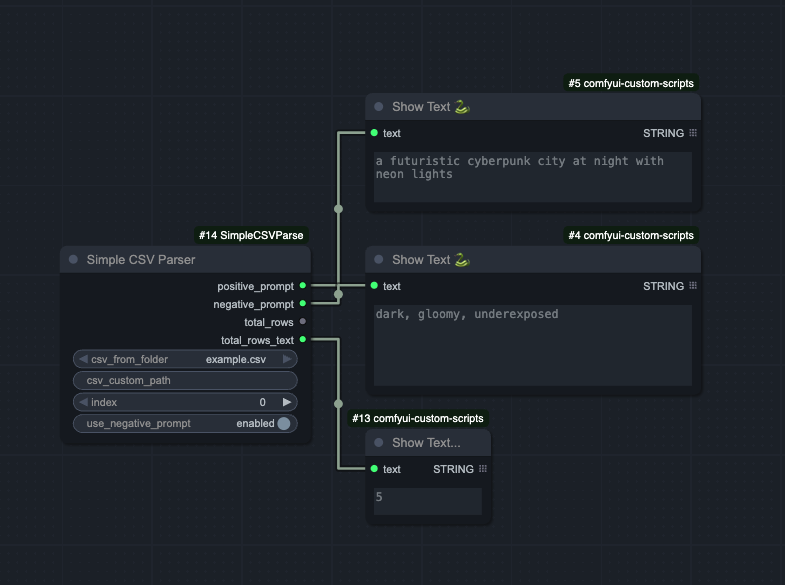785x585 pixels.
Task: Click STRING output grid icon of node #4
Action: click(x=693, y=286)
